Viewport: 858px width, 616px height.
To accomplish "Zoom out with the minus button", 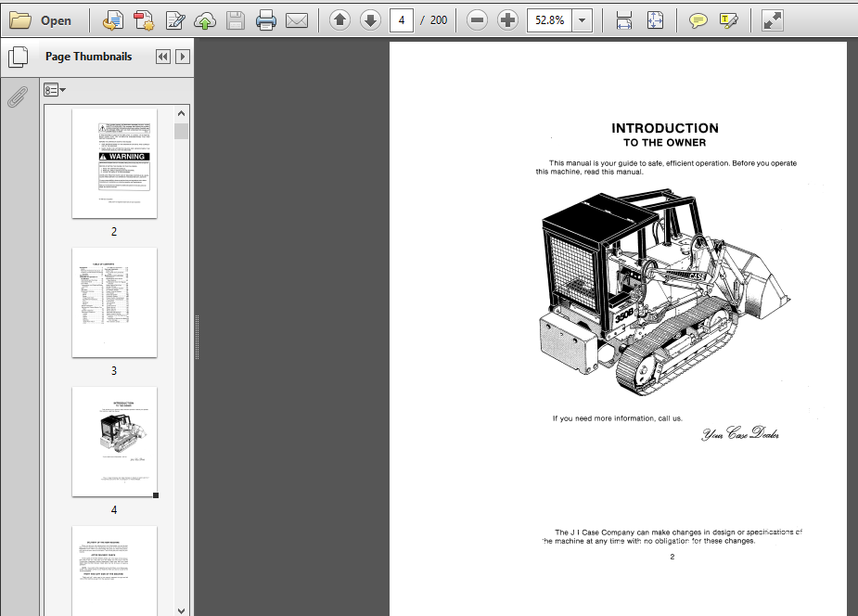I will click(477, 20).
